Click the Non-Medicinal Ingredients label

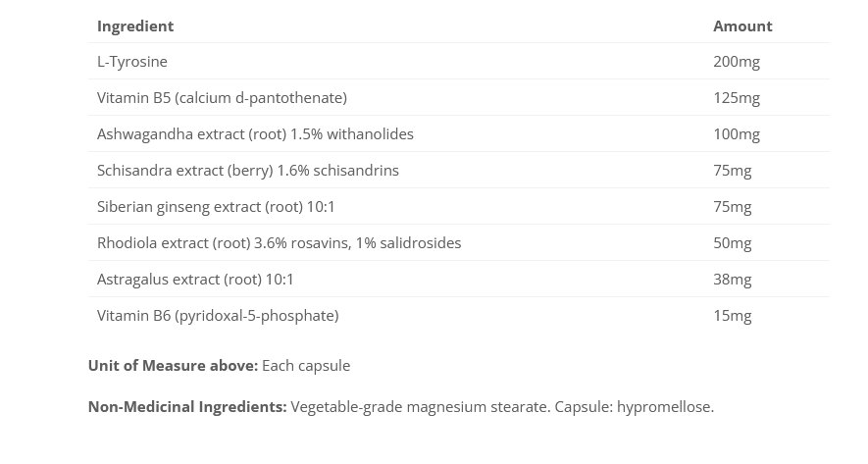click(x=187, y=407)
